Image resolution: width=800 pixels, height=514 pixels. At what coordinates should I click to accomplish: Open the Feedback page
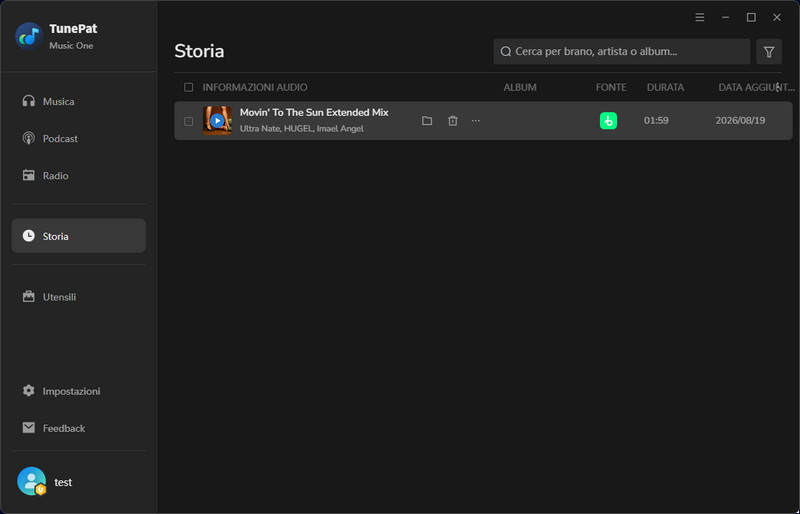tap(79, 428)
